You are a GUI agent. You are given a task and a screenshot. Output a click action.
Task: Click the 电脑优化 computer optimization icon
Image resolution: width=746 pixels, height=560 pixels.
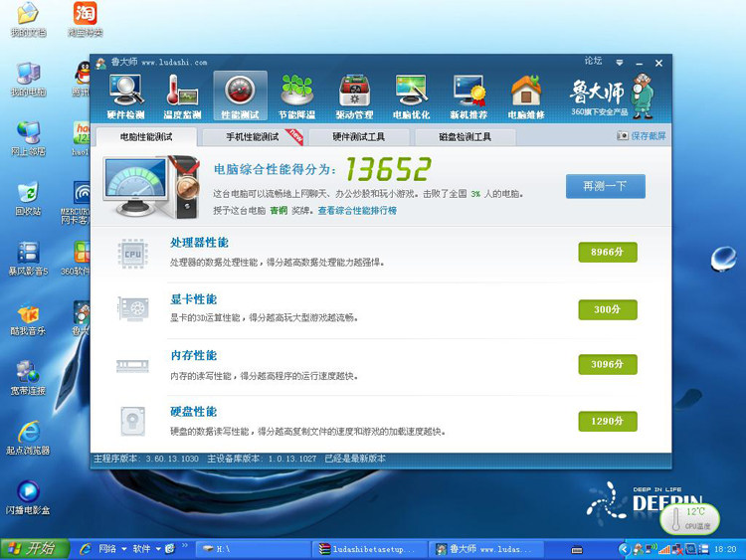412,96
